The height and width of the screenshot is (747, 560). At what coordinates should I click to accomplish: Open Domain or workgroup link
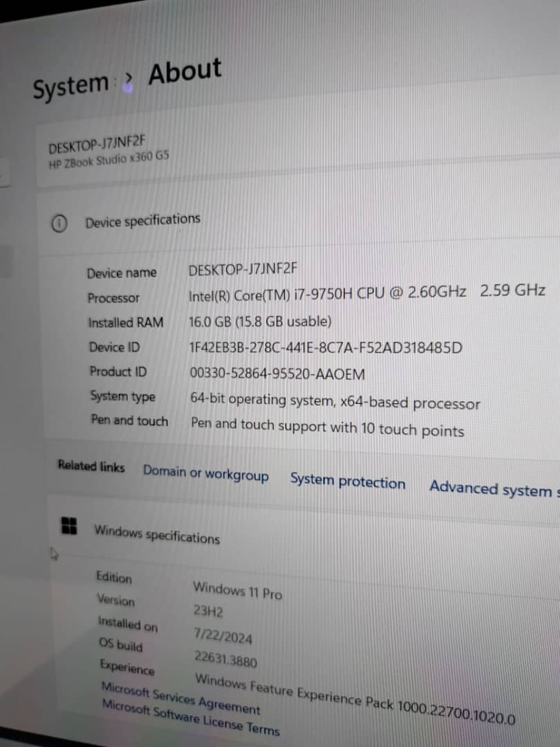pyautogui.click(x=205, y=474)
